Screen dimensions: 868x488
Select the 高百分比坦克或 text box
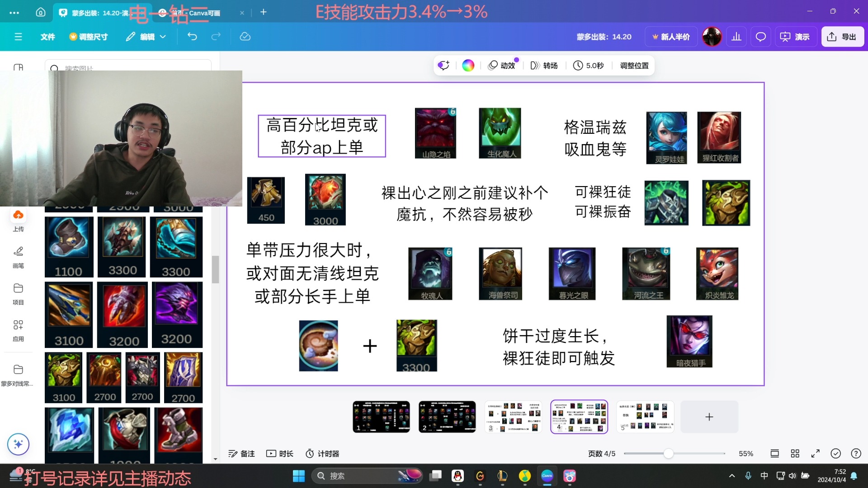(x=322, y=136)
